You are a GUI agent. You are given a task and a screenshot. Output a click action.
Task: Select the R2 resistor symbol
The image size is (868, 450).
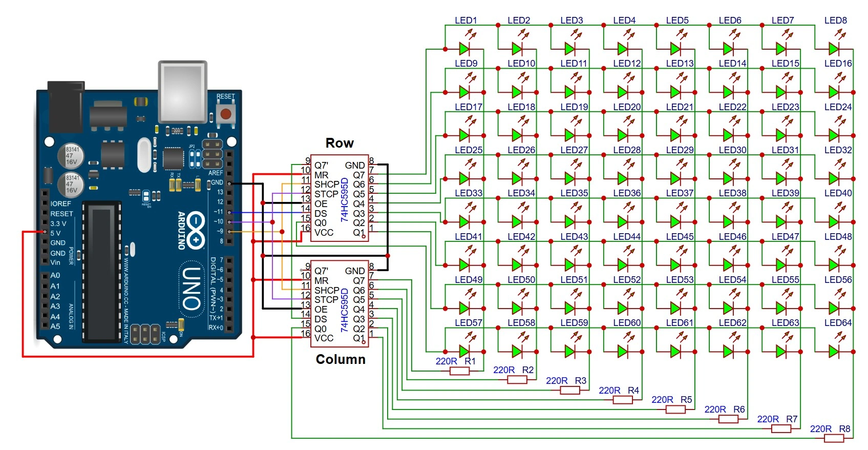[517, 380]
